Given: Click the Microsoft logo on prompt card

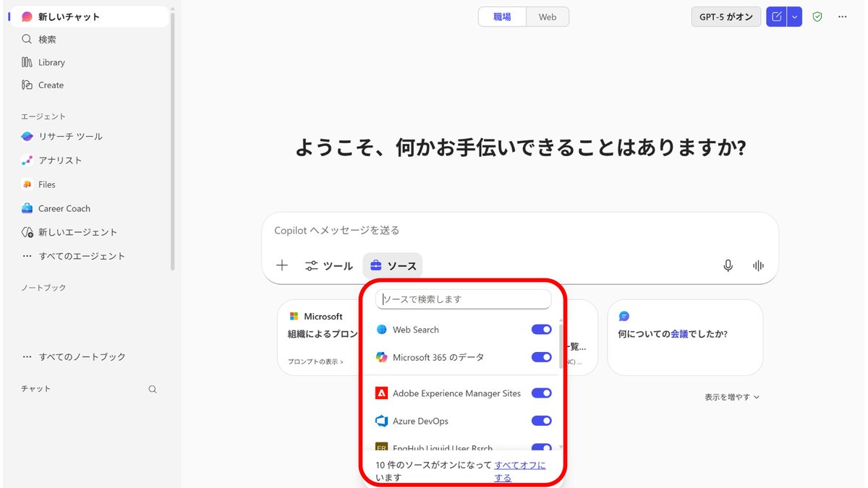Looking at the screenshot, I should [294, 317].
